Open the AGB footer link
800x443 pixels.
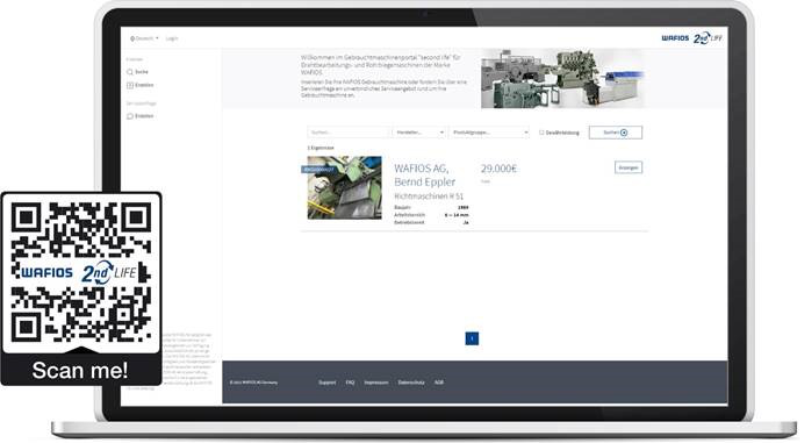439,382
